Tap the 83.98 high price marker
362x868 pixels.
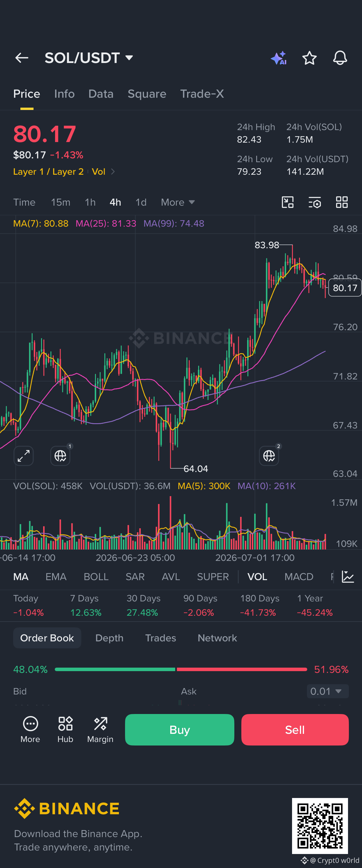[267, 245]
